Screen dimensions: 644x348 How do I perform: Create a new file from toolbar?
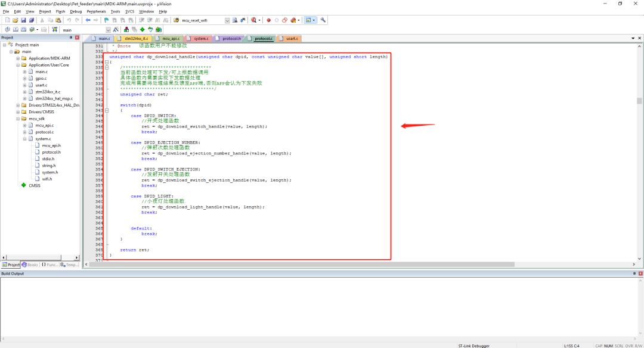pos(7,20)
